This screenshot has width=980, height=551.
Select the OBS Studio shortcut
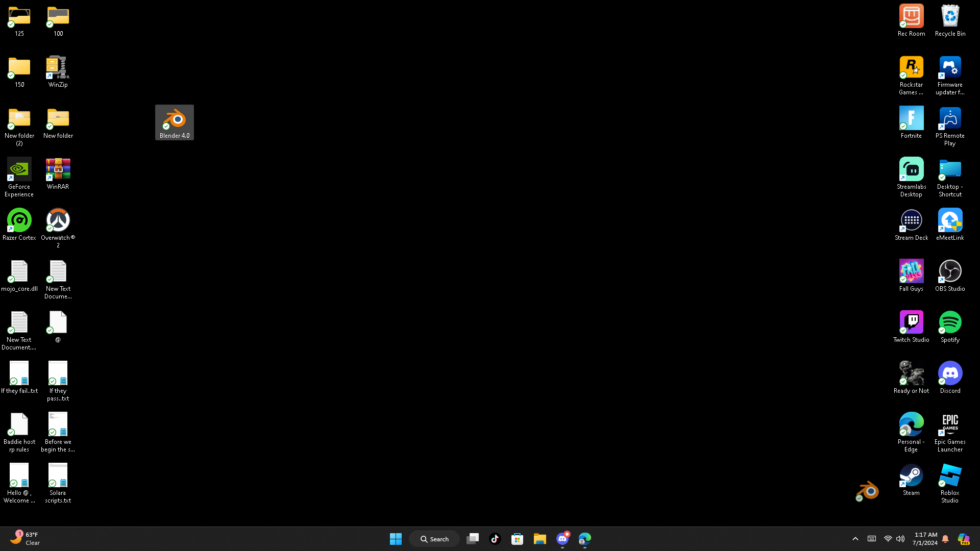click(x=950, y=275)
